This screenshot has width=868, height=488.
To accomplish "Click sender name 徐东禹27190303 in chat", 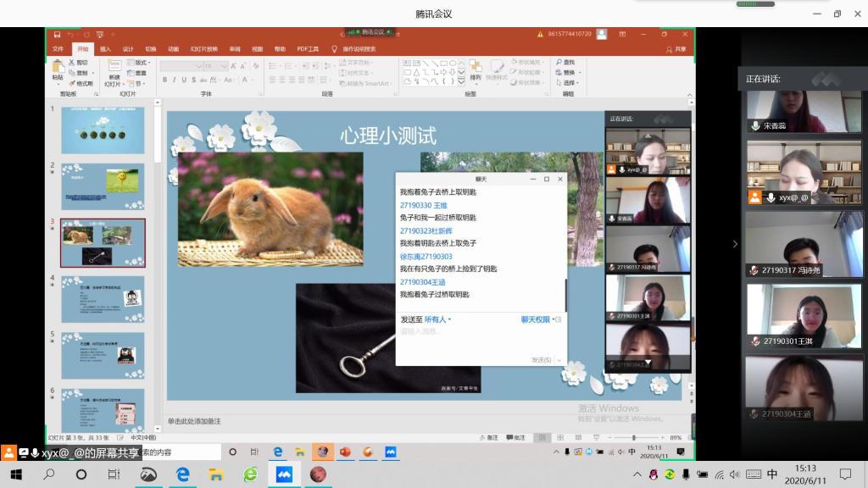I will pos(426,257).
